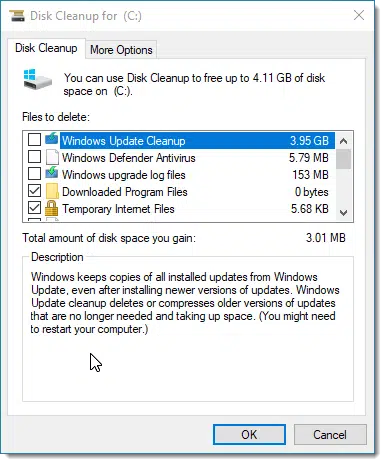Select the Disk Cleanup tab

46,48
